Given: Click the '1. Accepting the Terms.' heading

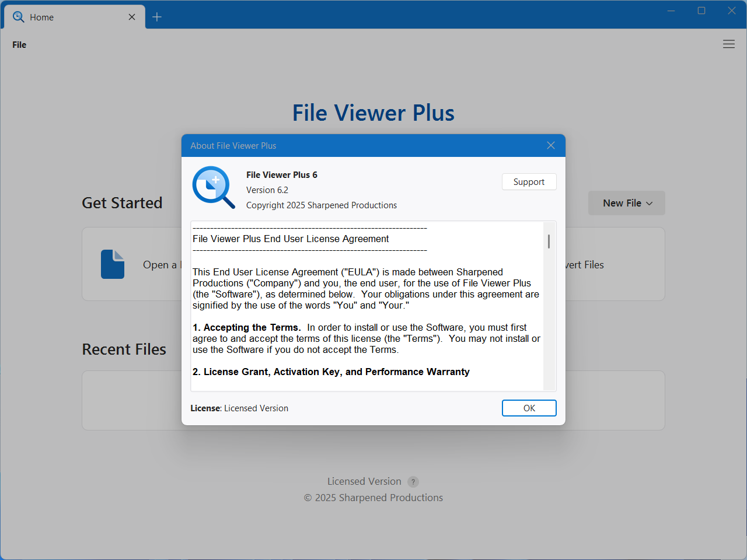Looking at the screenshot, I should click(247, 328).
